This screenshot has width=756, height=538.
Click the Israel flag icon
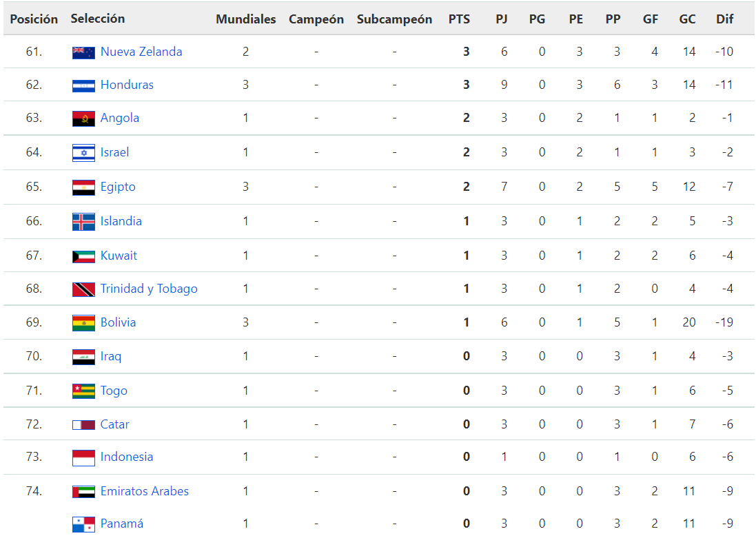(x=83, y=153)
